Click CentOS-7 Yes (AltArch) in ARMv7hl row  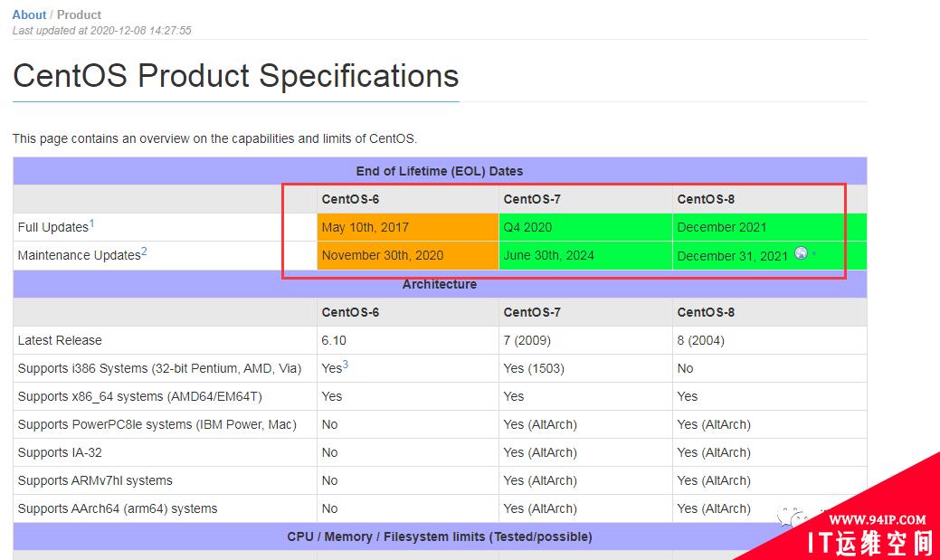(x=540, y=481)
